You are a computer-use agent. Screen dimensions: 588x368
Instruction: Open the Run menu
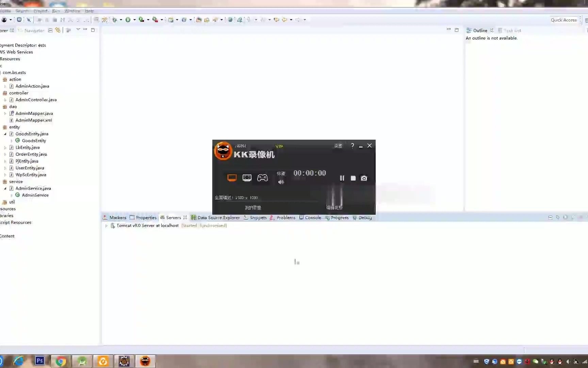click(56, 11)
